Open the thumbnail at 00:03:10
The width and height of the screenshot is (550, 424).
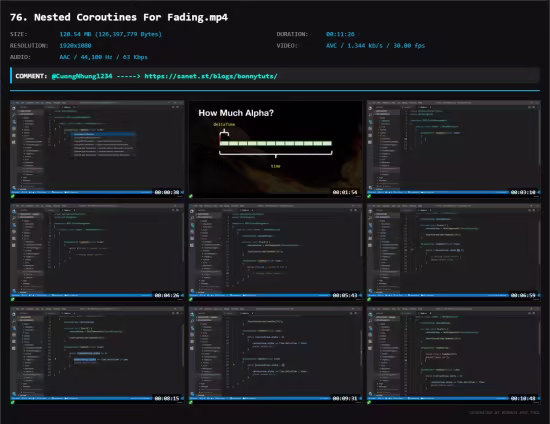454,149
